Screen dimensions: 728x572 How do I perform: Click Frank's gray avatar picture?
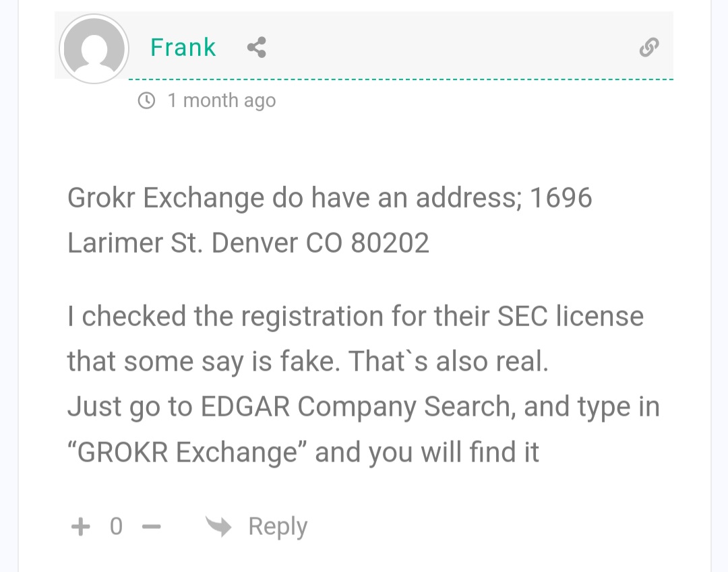point(93,49)
